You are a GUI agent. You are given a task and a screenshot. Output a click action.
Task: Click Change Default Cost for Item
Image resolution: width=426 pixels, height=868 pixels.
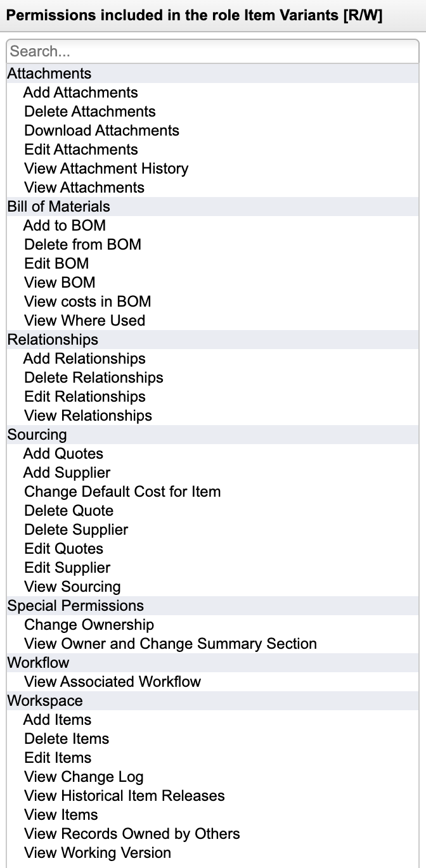tap(122, 492)
